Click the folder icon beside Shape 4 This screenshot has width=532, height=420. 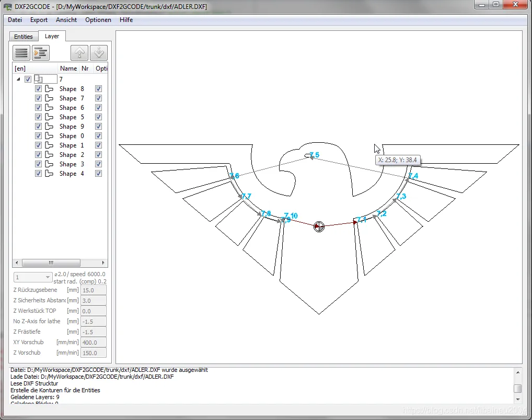tap(50, 173)
